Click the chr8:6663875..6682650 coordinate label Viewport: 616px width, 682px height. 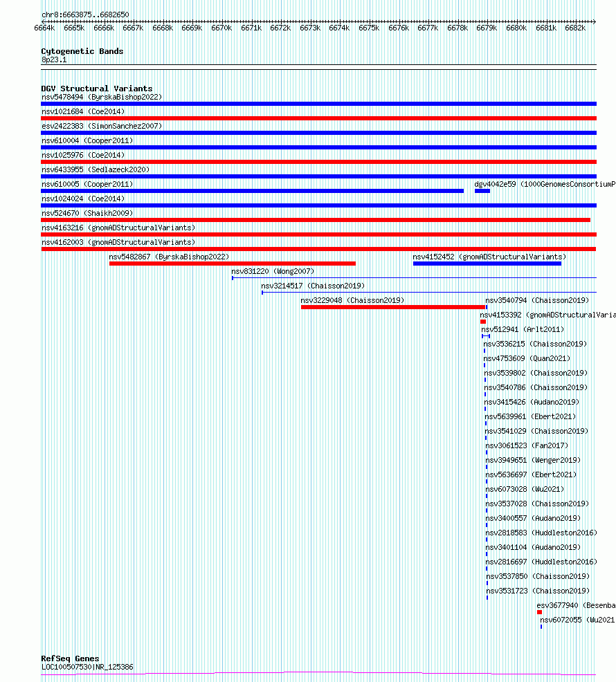[85, 15]
